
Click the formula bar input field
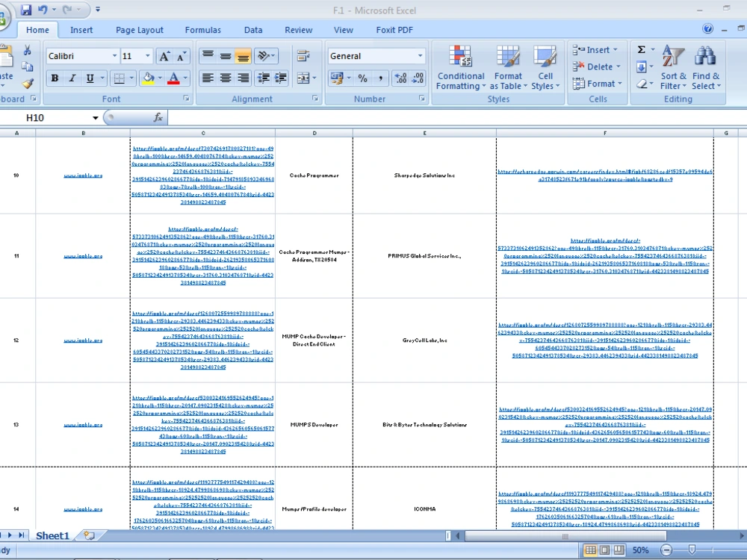(x=456, y=117)
